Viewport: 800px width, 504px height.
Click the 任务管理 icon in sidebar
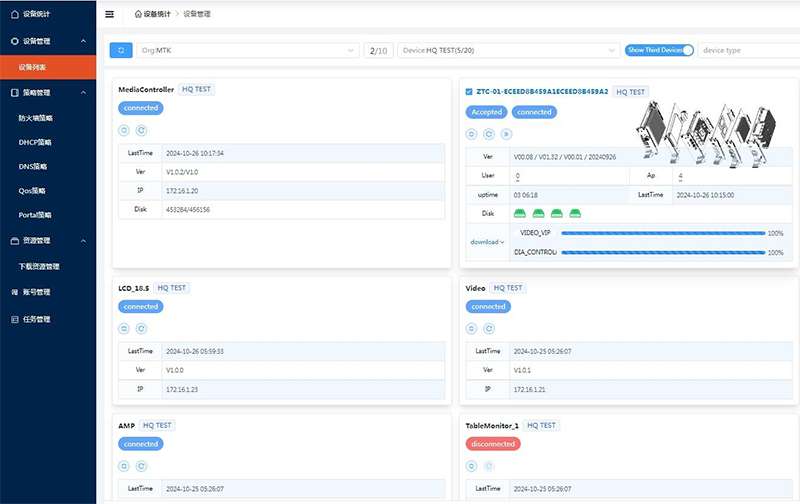click(x=15, y=319)
